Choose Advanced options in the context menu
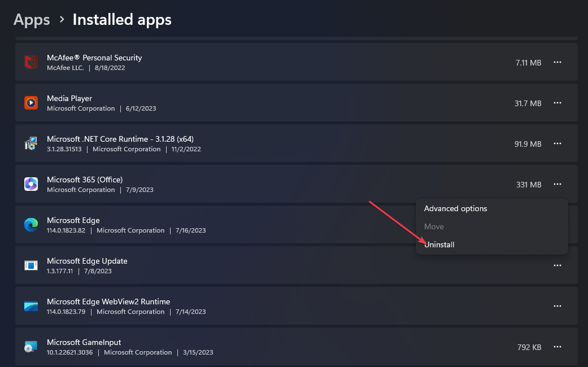Screen dimensions: 588x367 click(491, 208)
